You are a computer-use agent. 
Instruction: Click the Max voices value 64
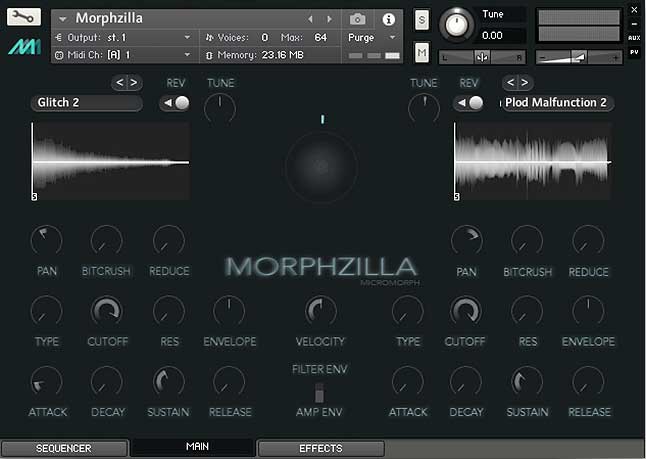(321, 37)
